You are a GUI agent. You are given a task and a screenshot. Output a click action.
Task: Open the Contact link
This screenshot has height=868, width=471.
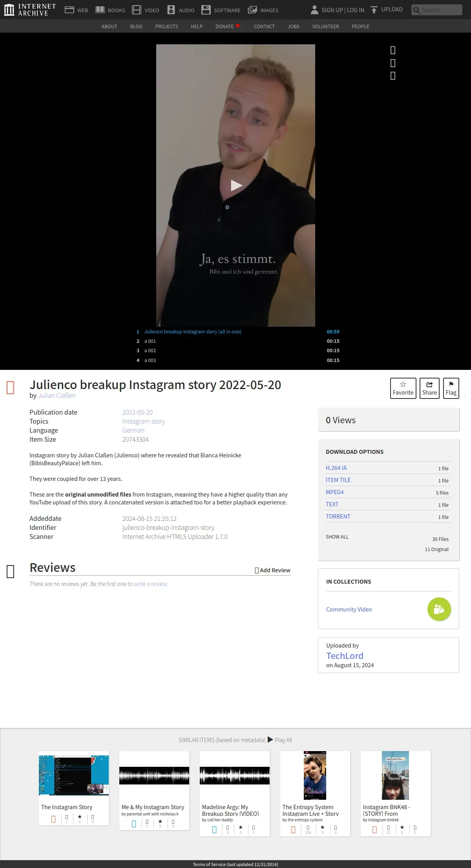[264, 26]
